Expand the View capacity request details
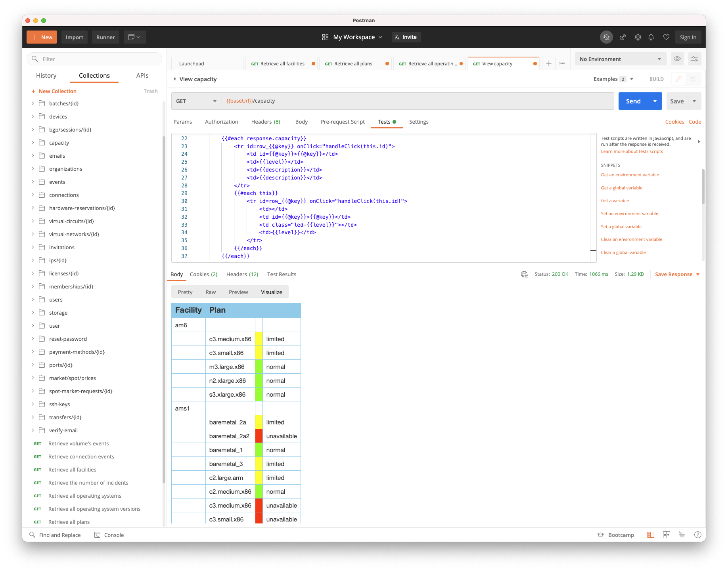The width and height of the screenshot is (728, 571). (x=174, y=79)
